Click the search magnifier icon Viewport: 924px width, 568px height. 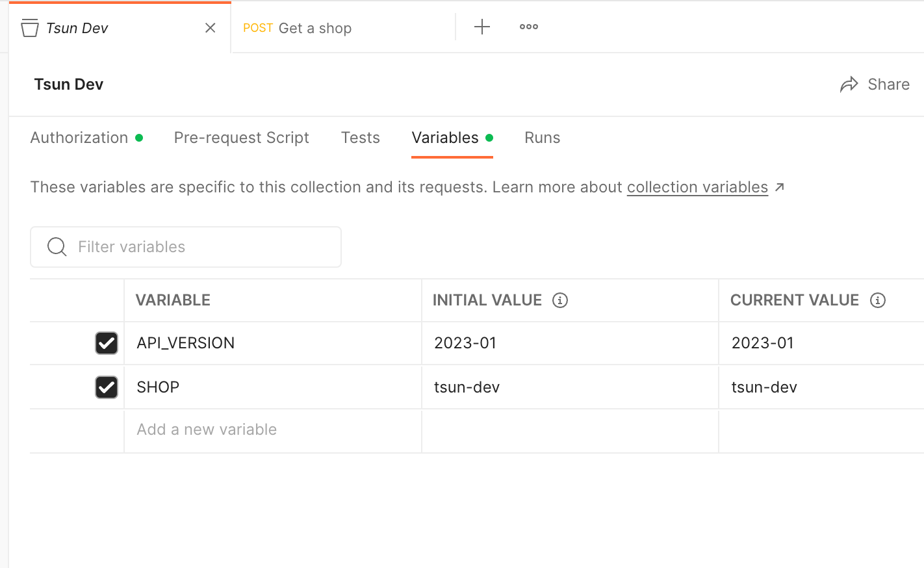point(57,247)
